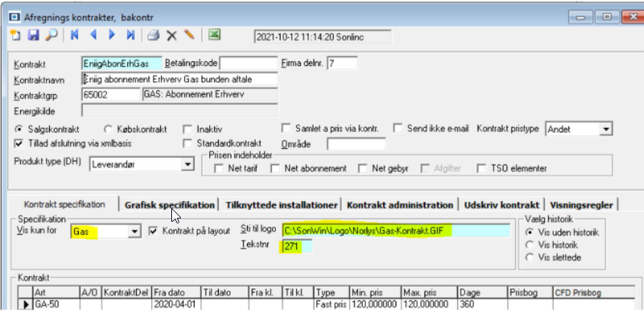Jump to the first record
The height and width of the screenshot is (315, 644).
pos(74,35)
